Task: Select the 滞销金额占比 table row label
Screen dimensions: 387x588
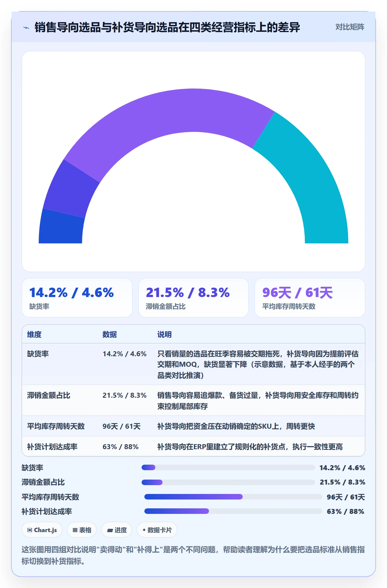Action: pos(49,395)
